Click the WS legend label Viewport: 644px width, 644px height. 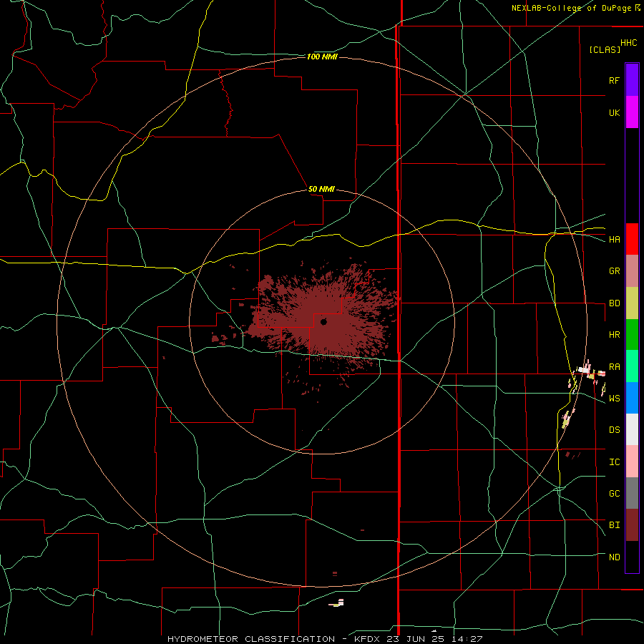pos(614,398)
